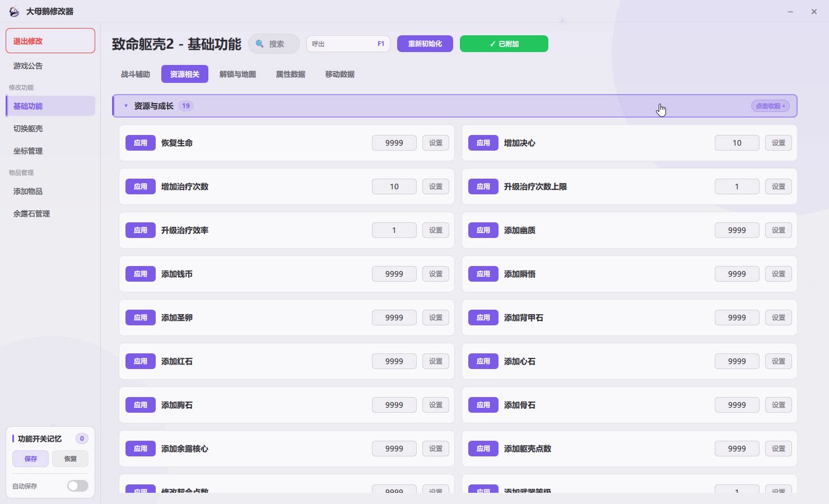Click the 呼出 F1 hotkey field

[x=348, y=44]
